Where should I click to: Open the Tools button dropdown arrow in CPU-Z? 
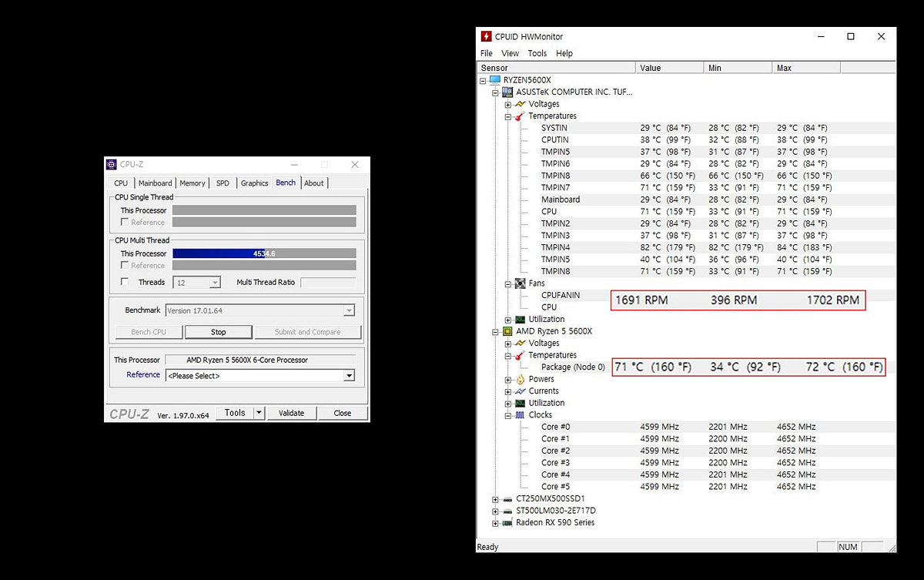tap(259, 413)
